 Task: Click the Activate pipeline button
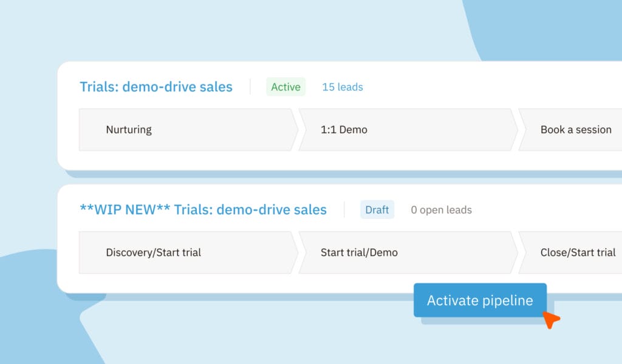tap(480, 300)
